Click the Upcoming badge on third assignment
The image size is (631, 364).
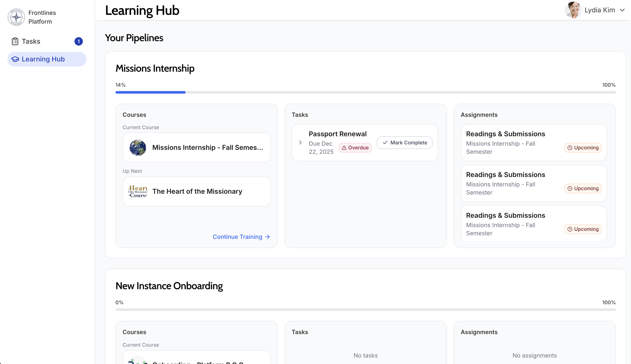(x=583, y=229)
